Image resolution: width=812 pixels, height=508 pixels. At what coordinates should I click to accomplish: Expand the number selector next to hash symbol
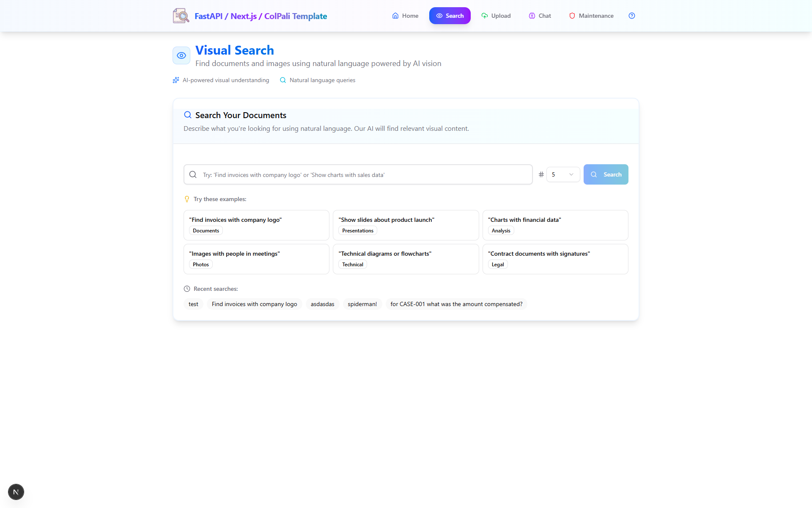pos(563,174)
